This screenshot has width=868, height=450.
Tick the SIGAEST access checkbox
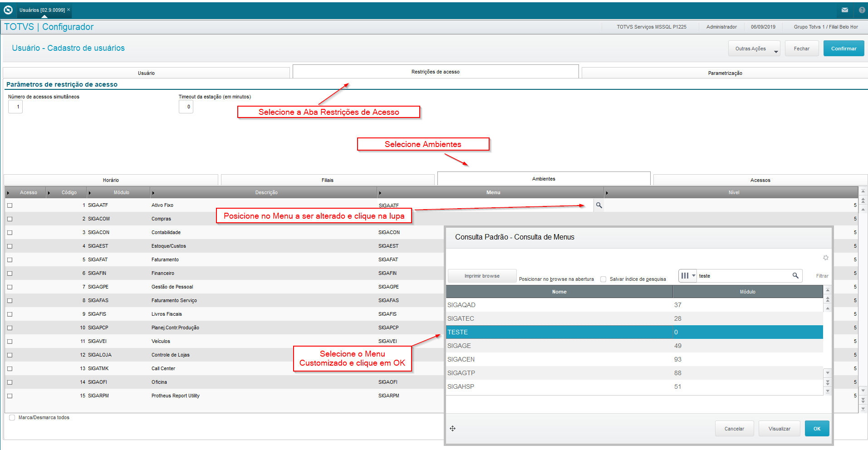10,246
